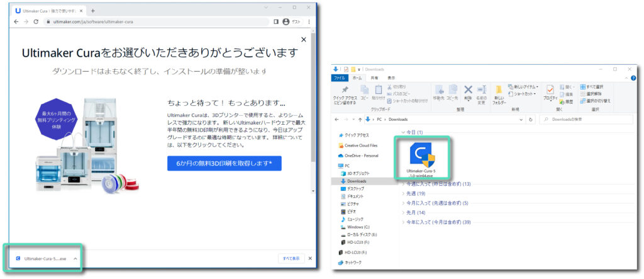Image resolution: width=644 pixels, height=279 pixels.
Task: Expand the download chip options chevron
Action: click(x=75, y=259)
